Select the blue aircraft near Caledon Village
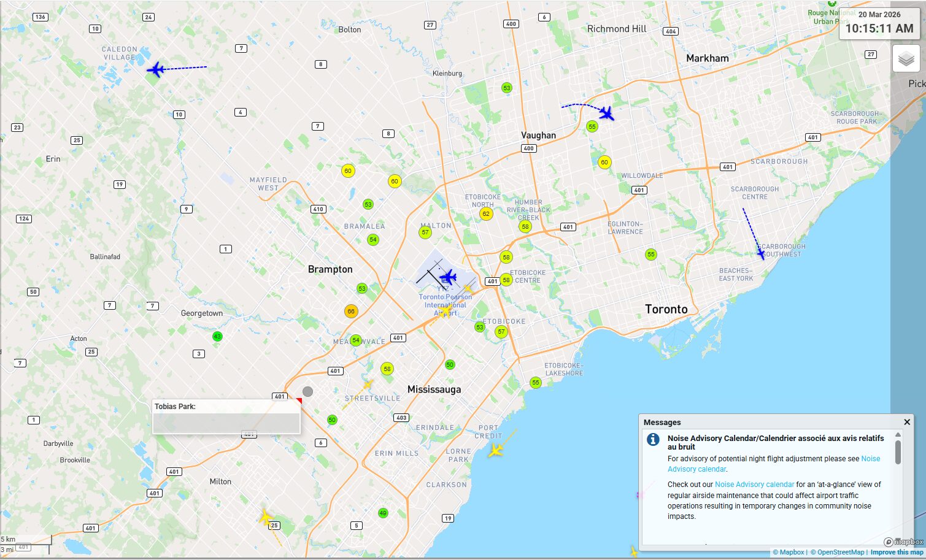Viewport: 926px width, 560px height. [156, 69]
